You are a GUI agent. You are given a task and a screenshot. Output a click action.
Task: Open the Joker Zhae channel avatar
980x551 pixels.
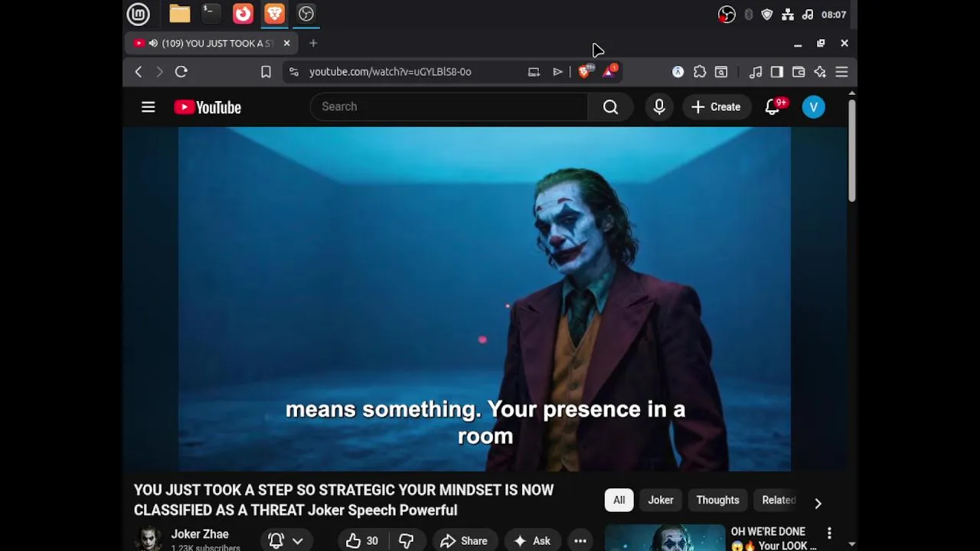coord(149,539)
